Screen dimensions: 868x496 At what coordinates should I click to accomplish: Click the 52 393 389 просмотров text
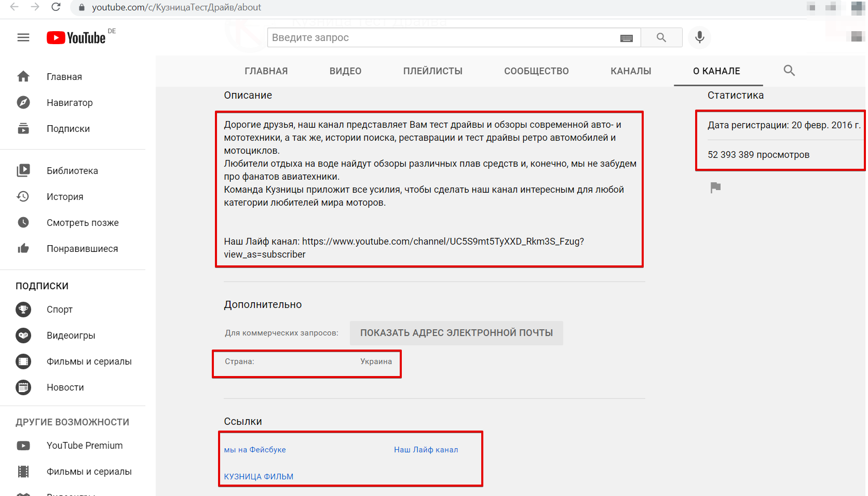[x=758, y=155]
